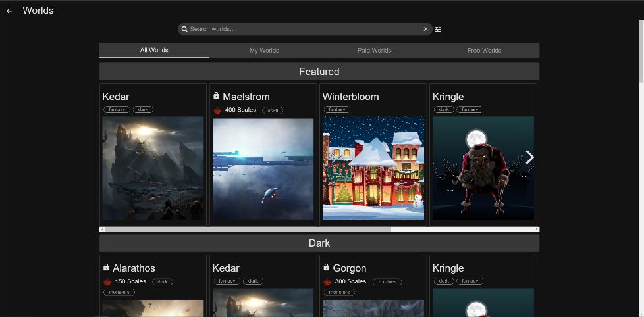
Task: Select the monsters tag on Alarathos
Action: (119, 293)
